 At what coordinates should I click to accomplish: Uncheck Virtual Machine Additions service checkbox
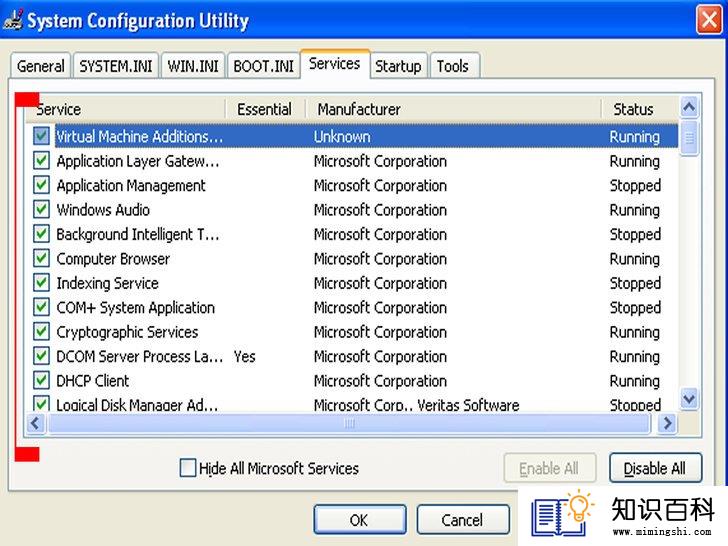pyautogui.click(x=41, y=136)
